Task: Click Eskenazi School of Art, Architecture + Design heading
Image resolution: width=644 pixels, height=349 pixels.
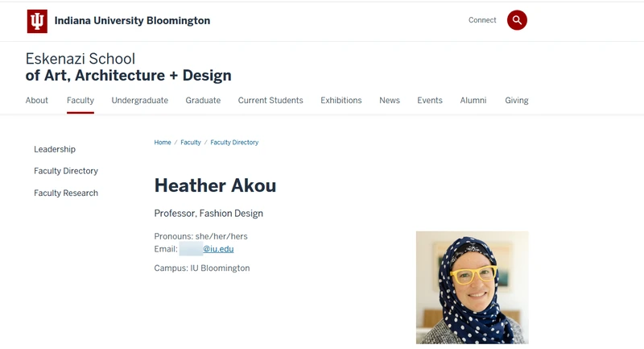Action: (x=129, y=67)
